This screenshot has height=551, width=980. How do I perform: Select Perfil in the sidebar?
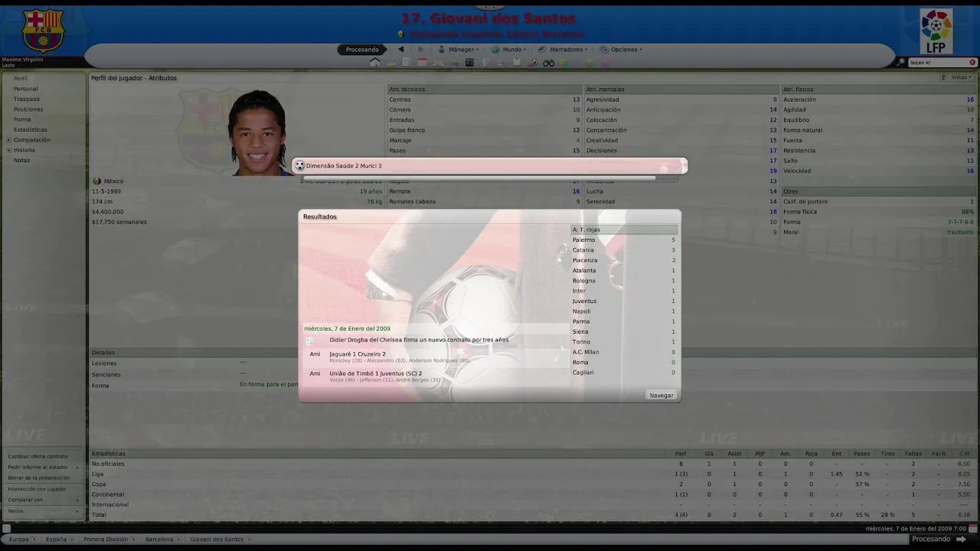pos(21,78)
